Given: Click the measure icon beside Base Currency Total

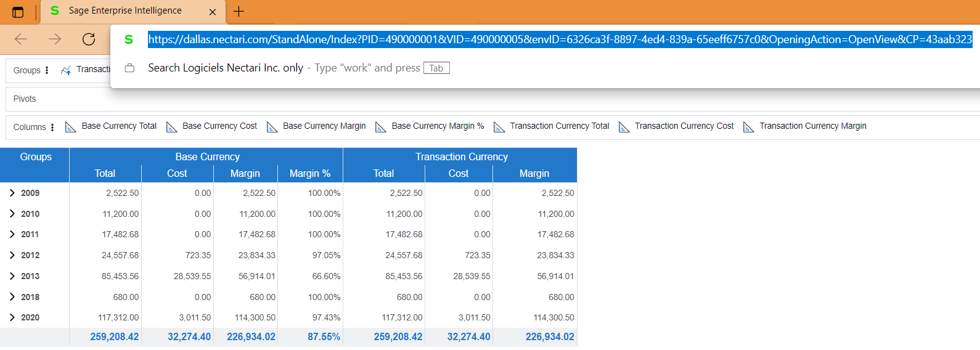Looking at the screenshot, I should click(x=70, y=127).
